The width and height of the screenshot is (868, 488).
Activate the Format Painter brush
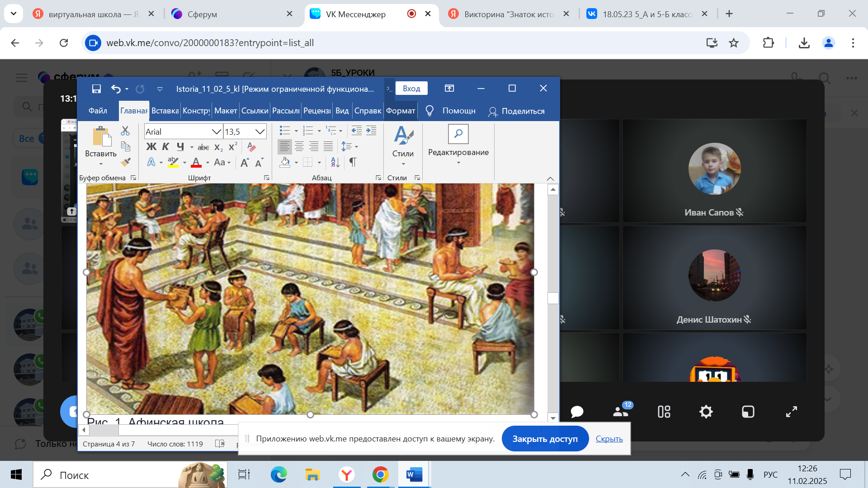[x=125, y=162]
